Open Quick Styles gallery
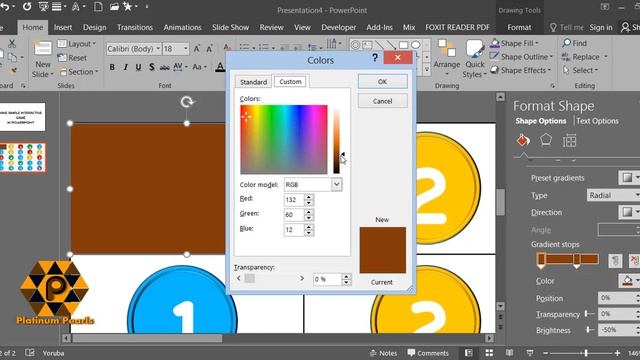Screen dimensions: 640x360 tap(475, 59)
